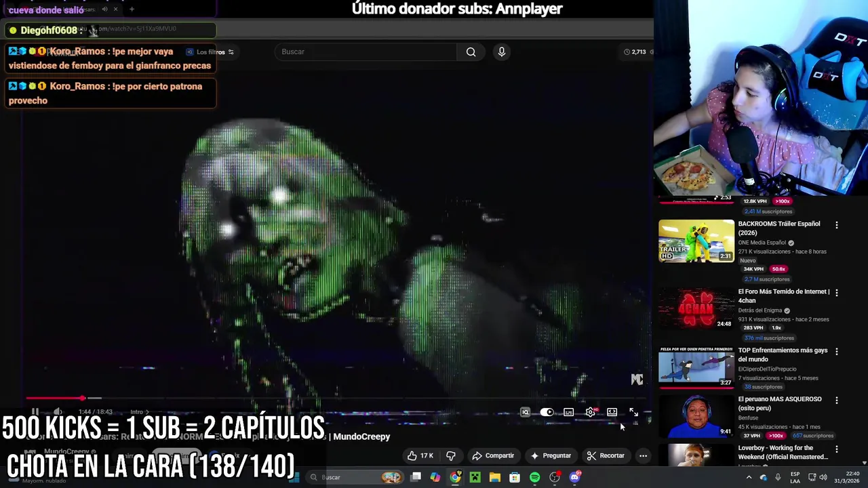Open El peruano MAS ASQUEROSO thumbnail

pos(696,416)
